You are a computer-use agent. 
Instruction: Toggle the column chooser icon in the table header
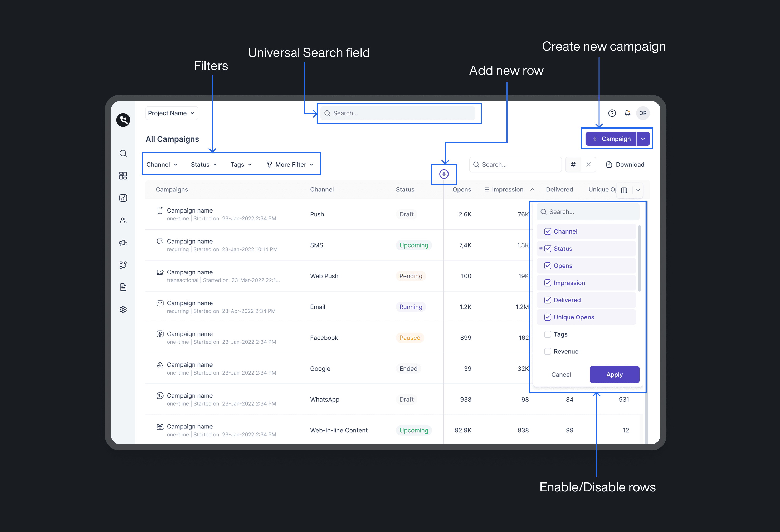[x=624, y=190]
